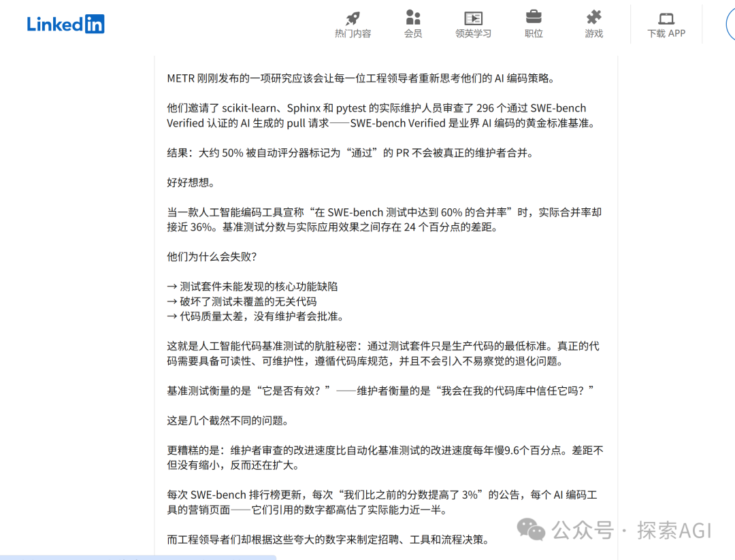
Task: Open 热门内容 via the rocket icon
Action: 353,18
